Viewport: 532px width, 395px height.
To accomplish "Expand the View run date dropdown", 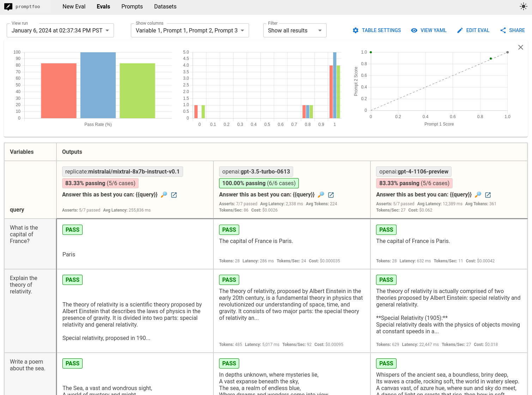I will [x=60, y=30].
